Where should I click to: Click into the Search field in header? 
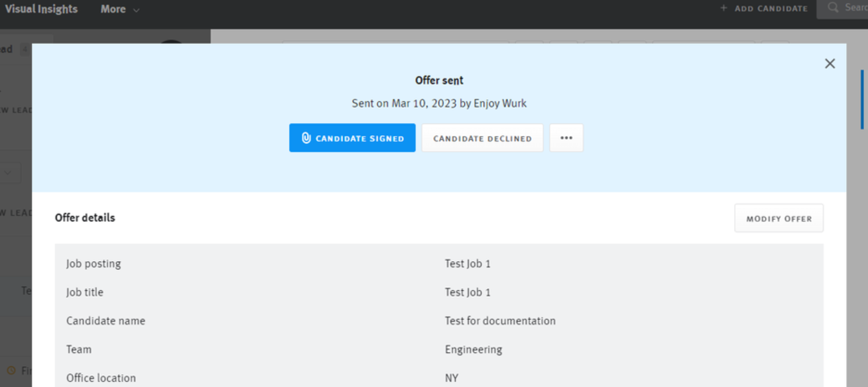pos(855,7)
